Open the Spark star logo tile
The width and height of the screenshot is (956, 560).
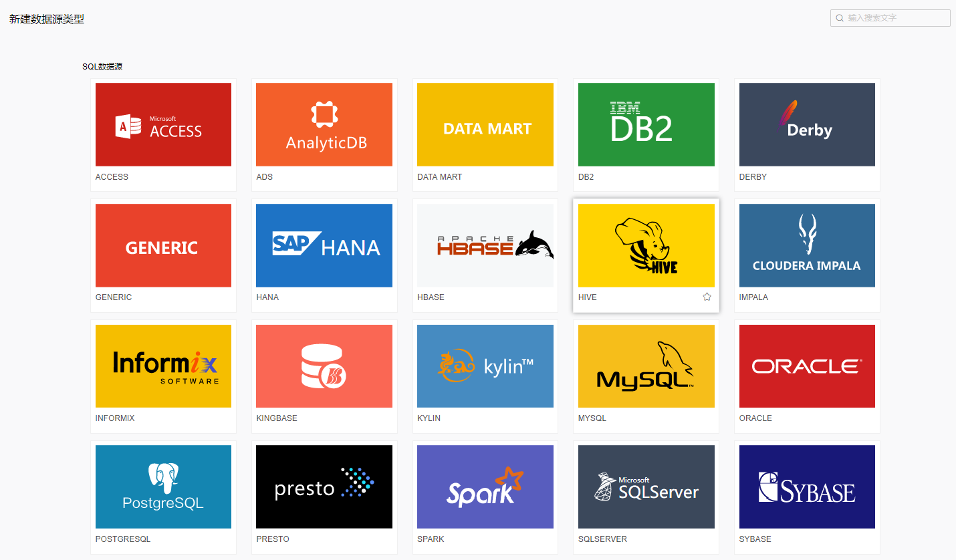click(485, 486)
